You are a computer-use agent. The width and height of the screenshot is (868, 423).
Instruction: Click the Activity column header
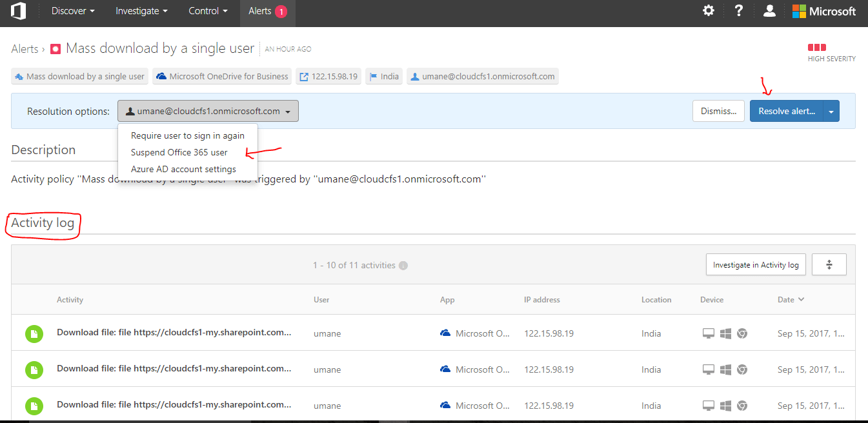[x=70, y=300]
